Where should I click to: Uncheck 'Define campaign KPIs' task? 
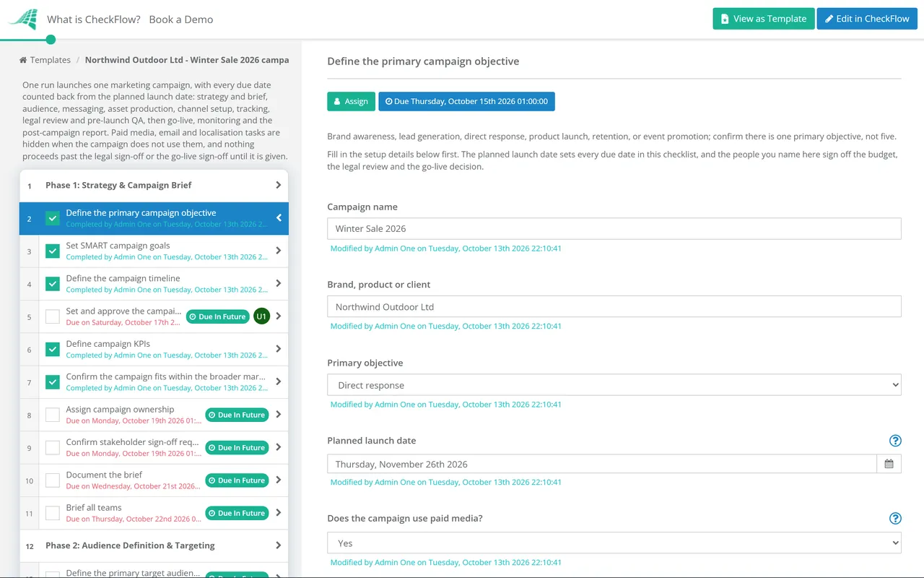53,349
